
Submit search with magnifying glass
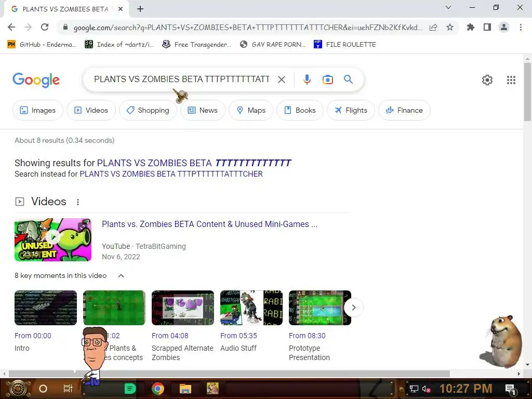[348, 79]
